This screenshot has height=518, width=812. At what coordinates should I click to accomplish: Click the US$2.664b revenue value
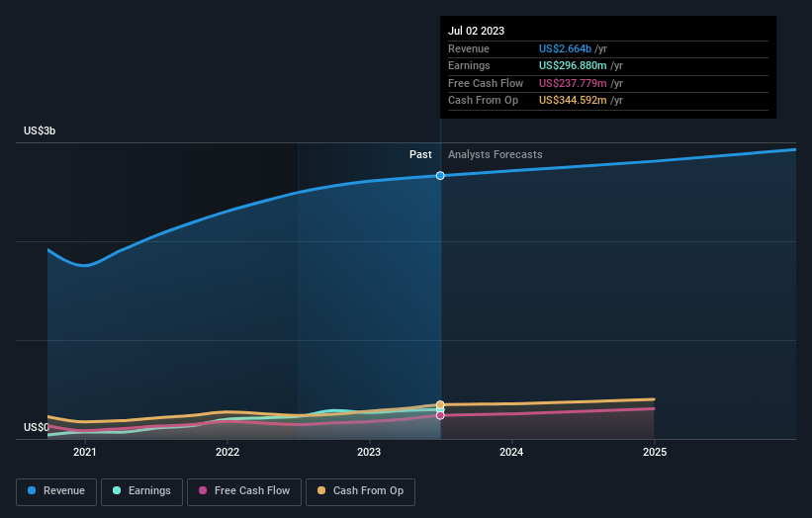[x=565, y=48]
